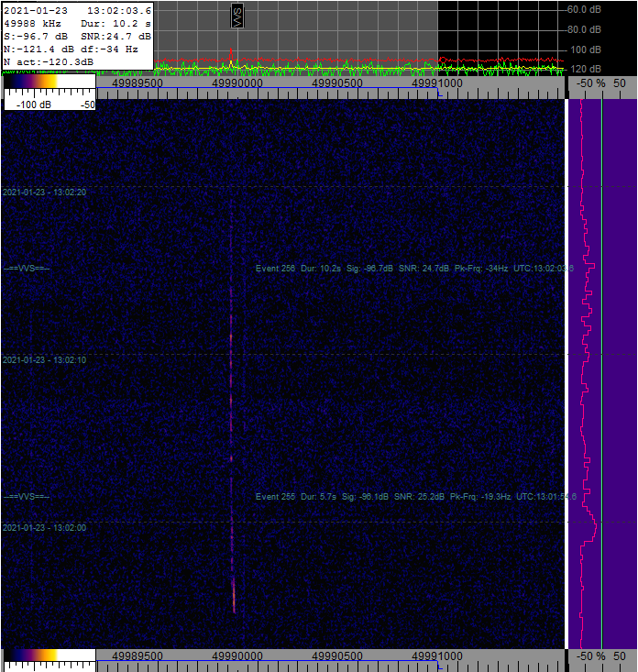Click the red signal peak below VVS label
The image size is (638, 672).
pyautogui.click(x=231, y=54)
